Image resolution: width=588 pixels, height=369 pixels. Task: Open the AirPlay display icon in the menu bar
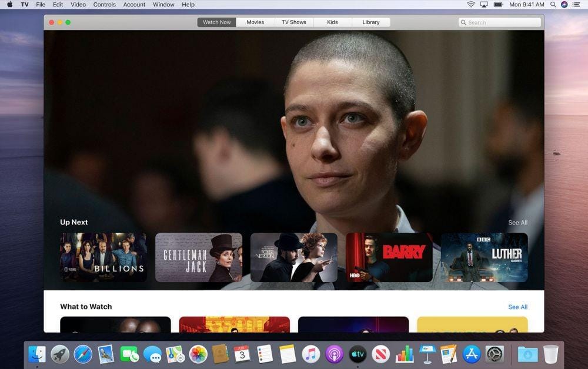[x=483, y=5]
